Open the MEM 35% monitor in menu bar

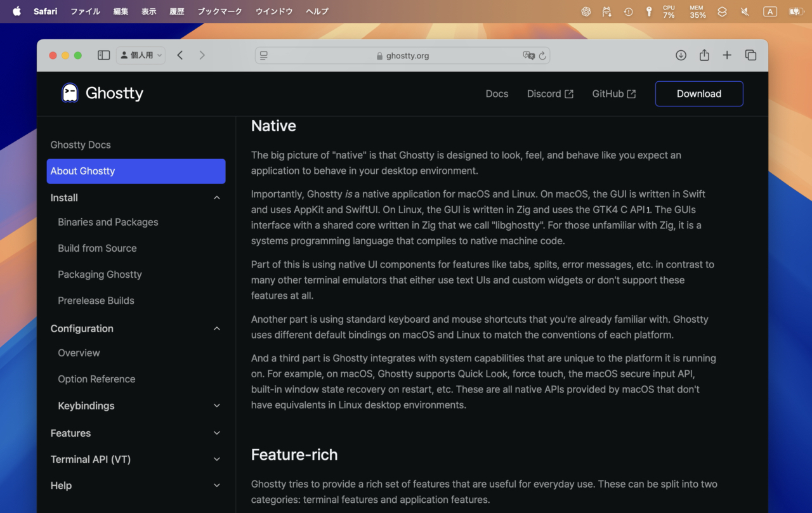tap(698, 11)
